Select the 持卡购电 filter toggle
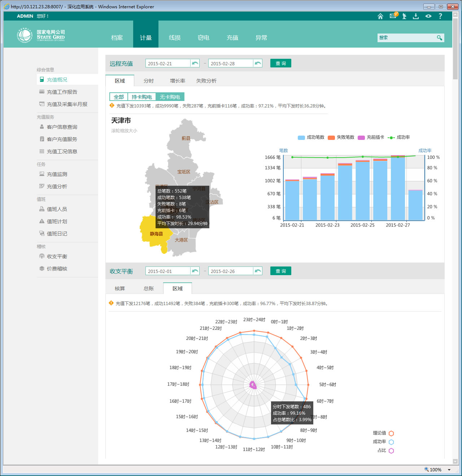The width and height of the screenshot is (462, 476). (x=142, y=97)
